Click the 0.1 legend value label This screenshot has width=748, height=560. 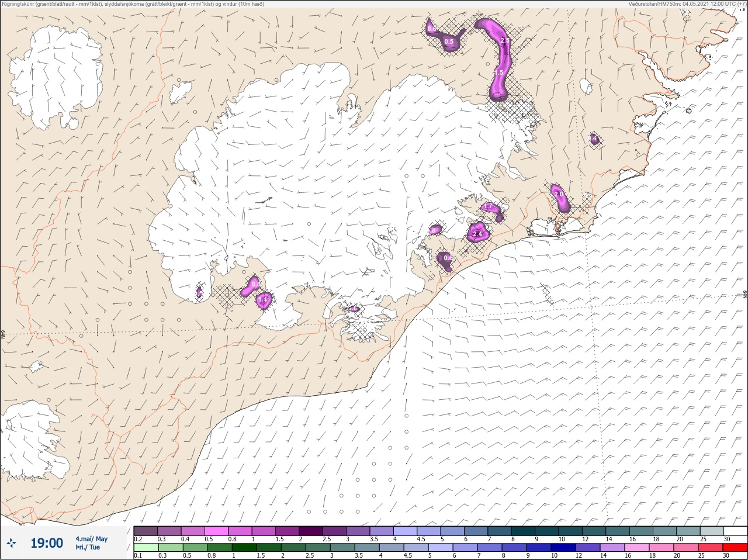(138, 556)
